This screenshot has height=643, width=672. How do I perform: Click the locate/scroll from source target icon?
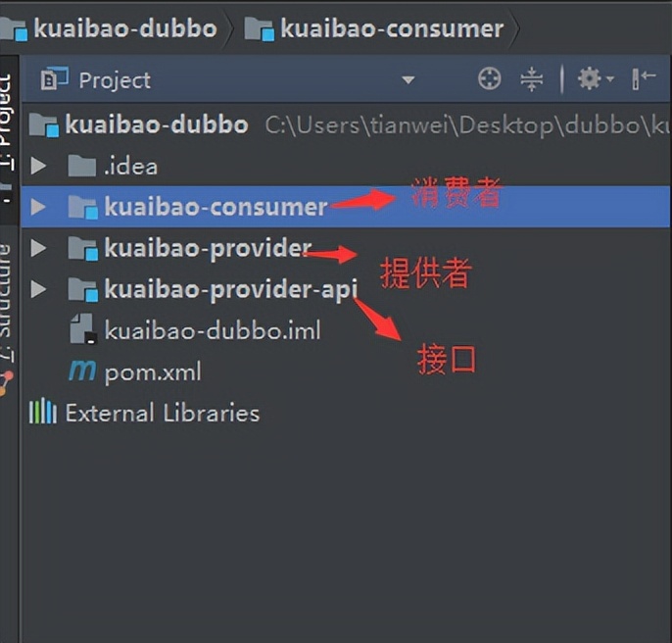point(490,79)
